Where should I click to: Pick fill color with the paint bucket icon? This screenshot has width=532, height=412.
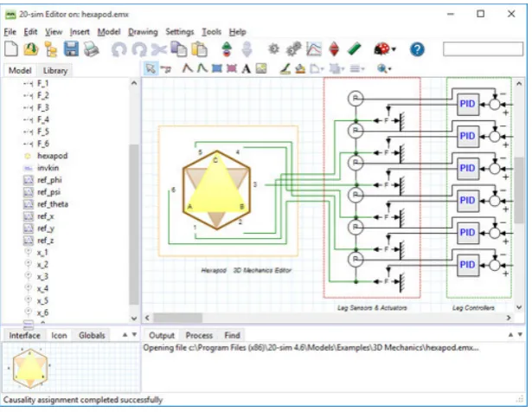(x=300, y=69)
